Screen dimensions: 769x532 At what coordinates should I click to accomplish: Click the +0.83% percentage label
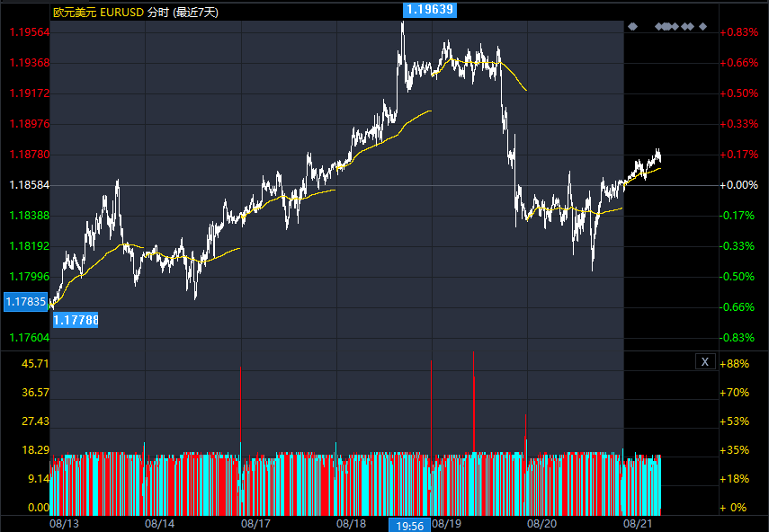click(739, 32)
